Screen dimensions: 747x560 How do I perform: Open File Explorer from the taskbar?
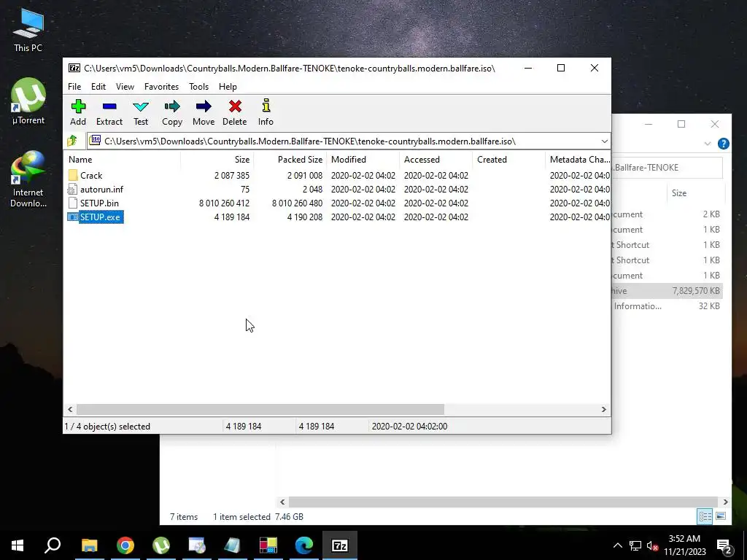click(x=89, y=545)
